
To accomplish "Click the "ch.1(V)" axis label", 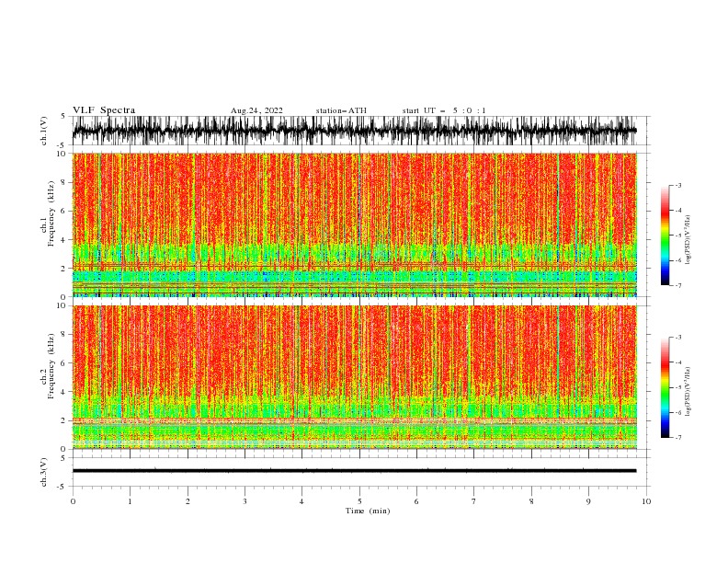I will [44, 131].
